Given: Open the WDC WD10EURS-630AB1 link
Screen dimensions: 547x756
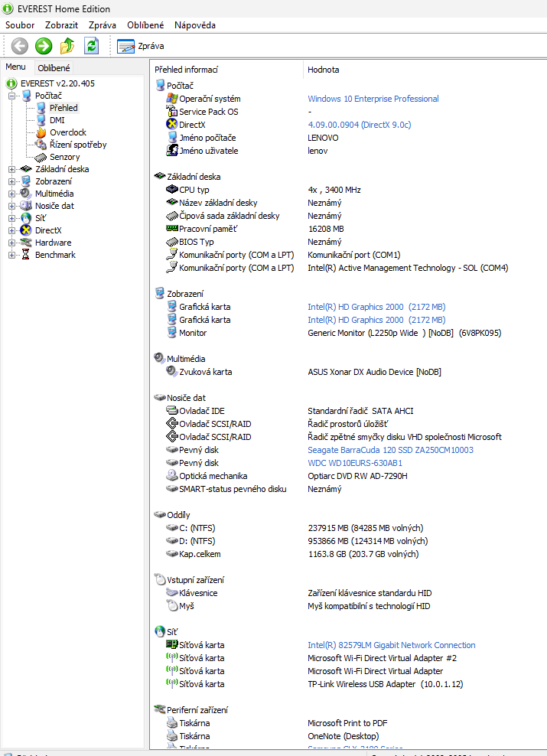Looking at the screenshot, I should pyautogui.click(x=355, y=463).
